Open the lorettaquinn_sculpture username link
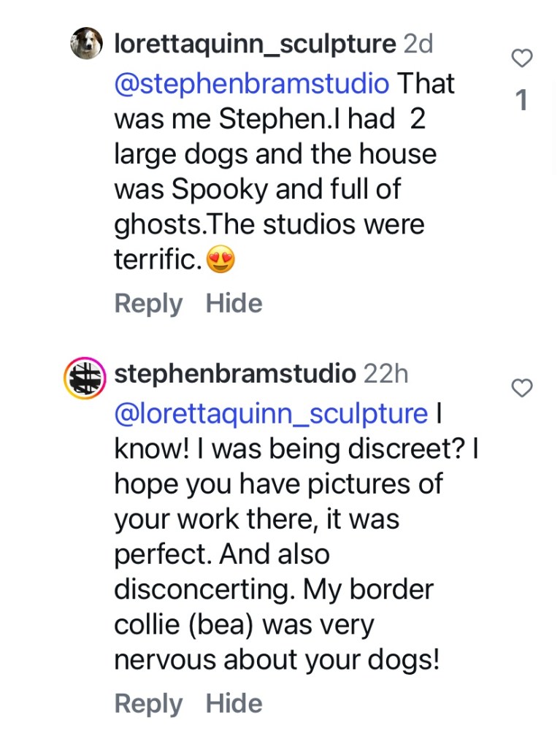560x747 pixels. (x=255, y=44)
